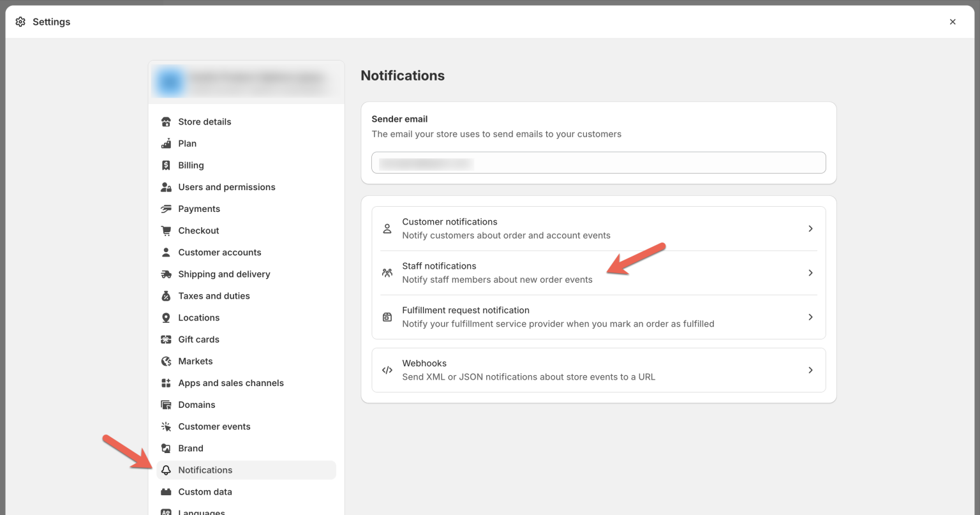Screen dimensions: 980x515
Task: Select the Taxes and duties money bag icon
Action: (166, 295)
